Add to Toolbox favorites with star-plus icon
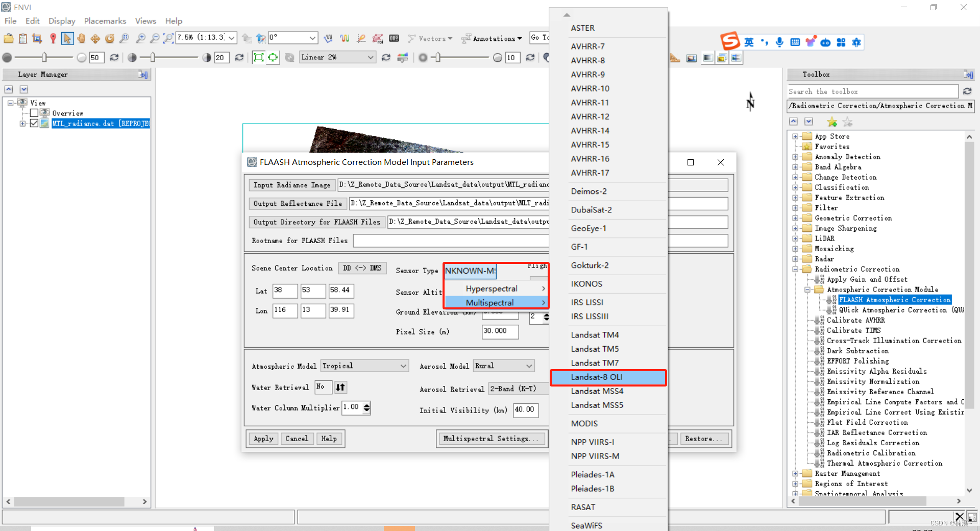 [x=832, y=122]
